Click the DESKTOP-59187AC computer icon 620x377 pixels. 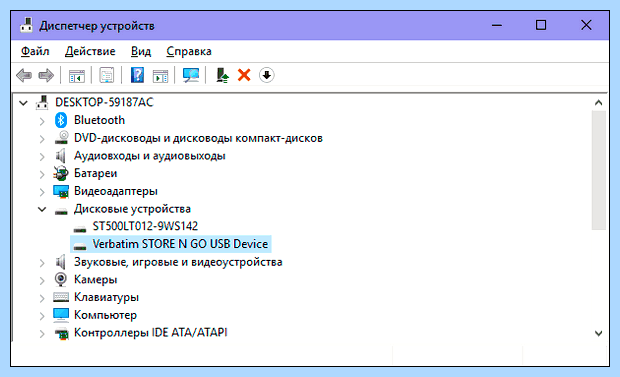[x=42, y=102]
